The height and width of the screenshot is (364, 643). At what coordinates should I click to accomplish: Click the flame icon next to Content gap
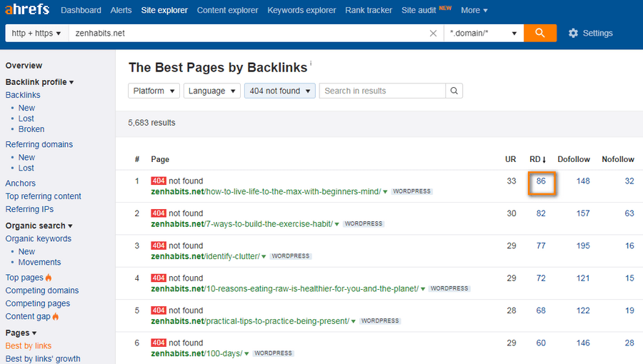(56, 316)
